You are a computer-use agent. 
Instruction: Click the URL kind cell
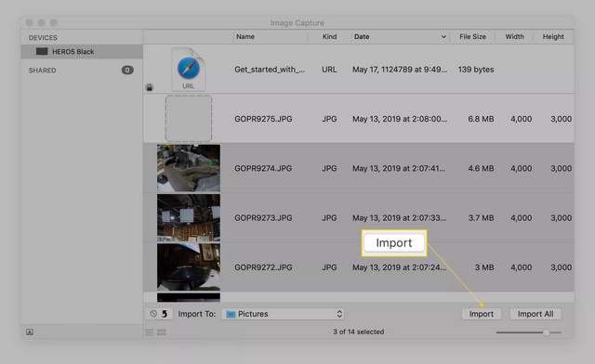329,70
